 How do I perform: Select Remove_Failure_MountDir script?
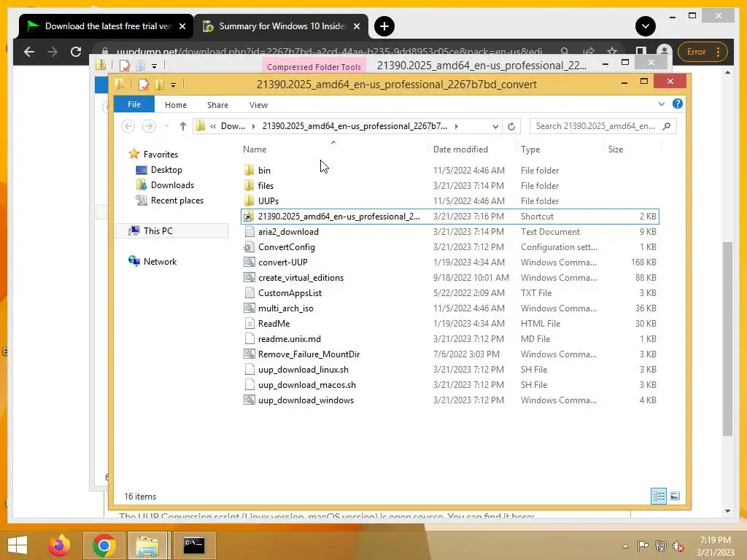pyautogui.click(x=309, y=354)
